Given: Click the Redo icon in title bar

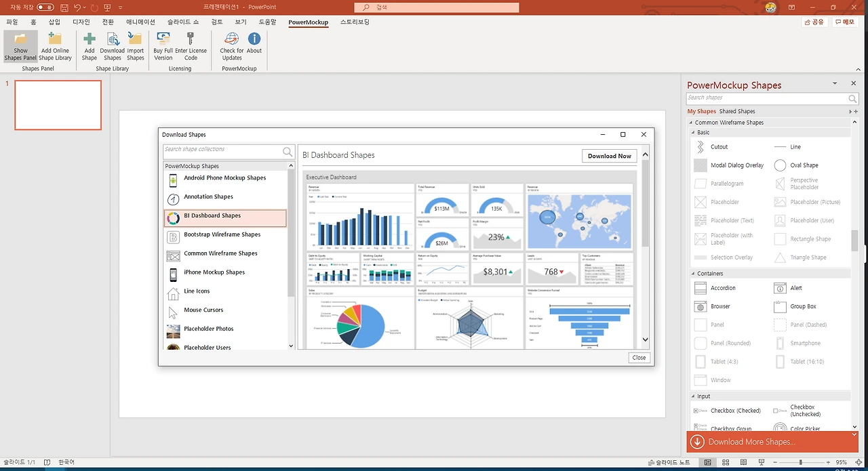Looking at the screenshot, I should tap(94, 7).
